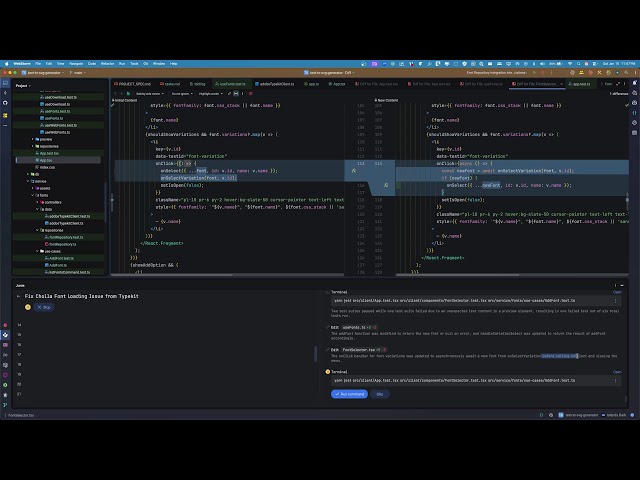Click the FontSelector.tsx edited file chip
This screenshot has width=640, height=480.
click(364, 350)
